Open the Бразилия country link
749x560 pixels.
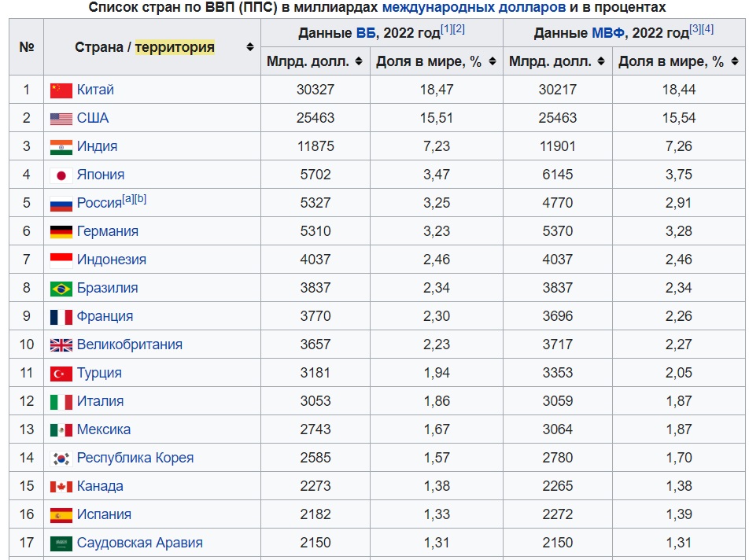click(108, 288)
